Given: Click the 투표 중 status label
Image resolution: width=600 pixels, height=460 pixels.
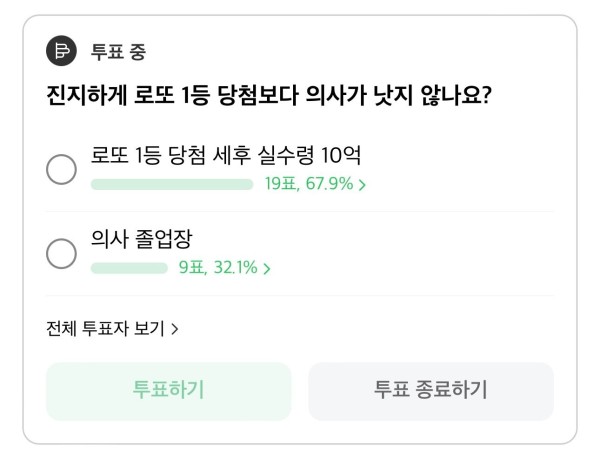Looking at the screenshot, I should [118, 52].
